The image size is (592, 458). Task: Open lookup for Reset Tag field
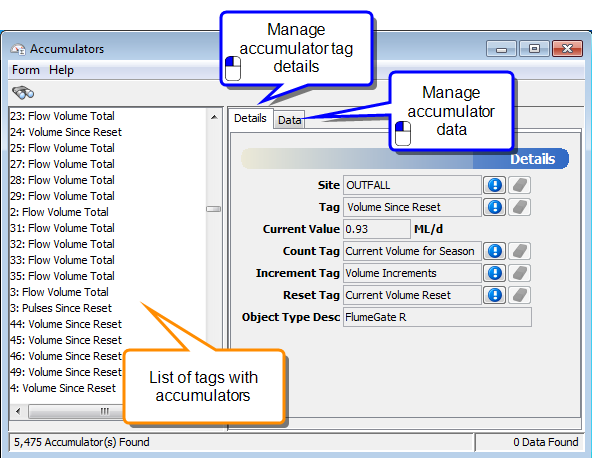pyautogui.click(x=495, y=295)
